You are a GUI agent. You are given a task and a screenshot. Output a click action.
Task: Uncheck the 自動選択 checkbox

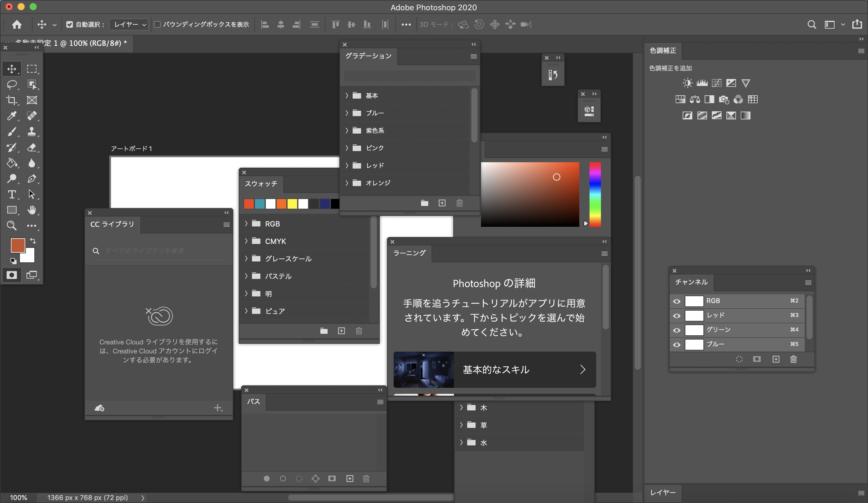click(70, 24)
